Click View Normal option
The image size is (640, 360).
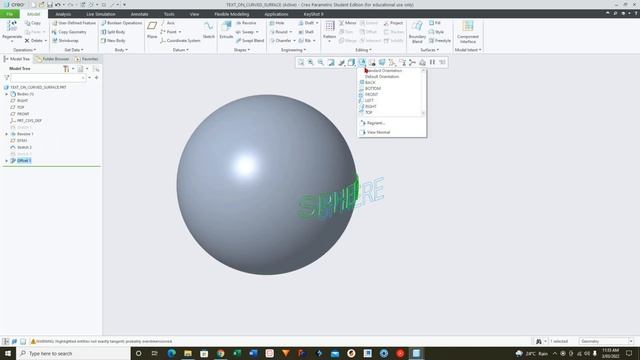pos(378,132)
